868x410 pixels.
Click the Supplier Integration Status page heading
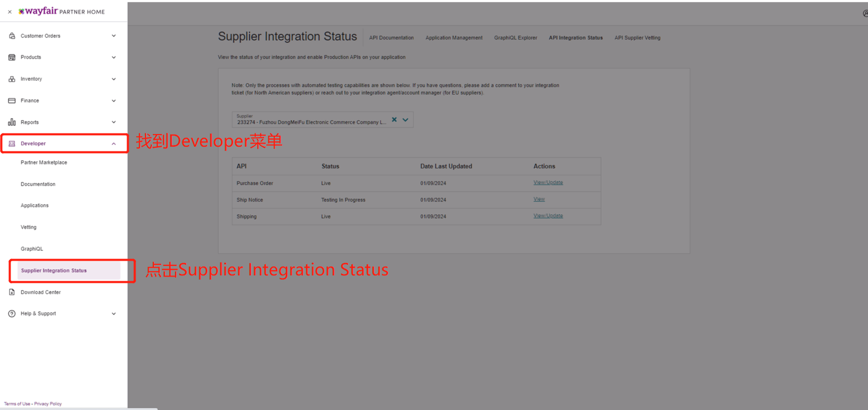(287, 36)
